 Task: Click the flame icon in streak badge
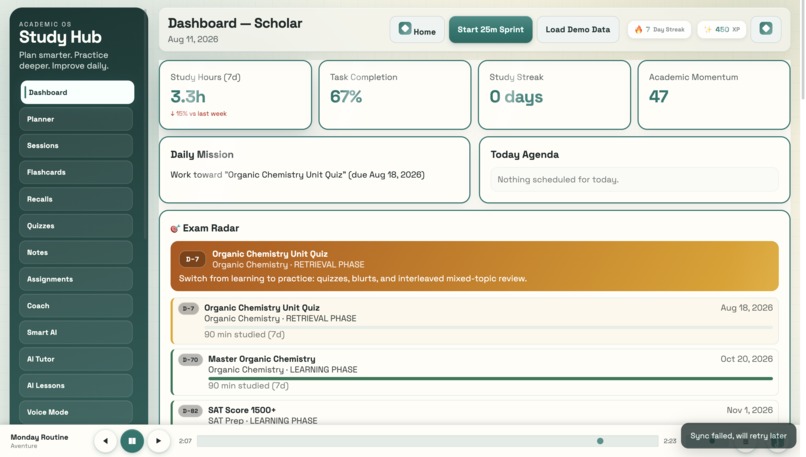click(638, 30)
